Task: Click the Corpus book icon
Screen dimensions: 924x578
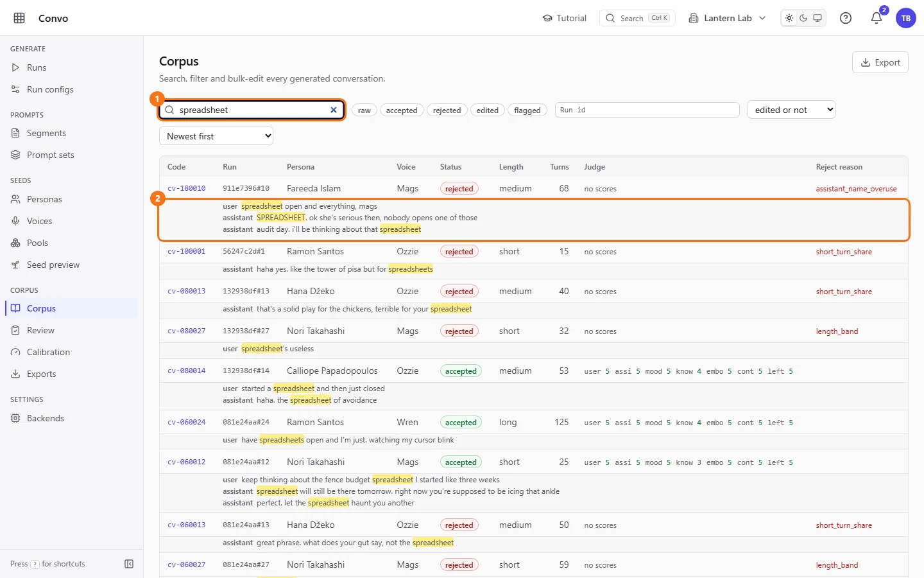Action: tap(15, 308)
